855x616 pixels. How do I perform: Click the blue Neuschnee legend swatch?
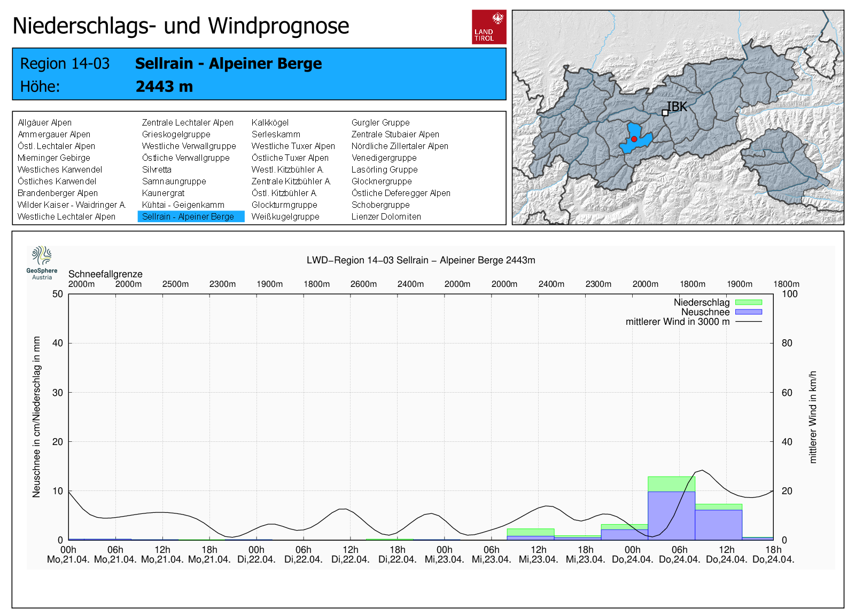tap(748, 312)
